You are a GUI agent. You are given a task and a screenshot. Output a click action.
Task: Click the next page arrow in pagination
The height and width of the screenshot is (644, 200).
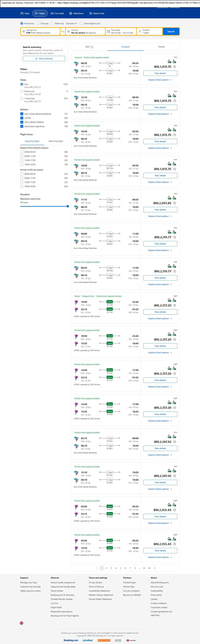pos(154,568)
